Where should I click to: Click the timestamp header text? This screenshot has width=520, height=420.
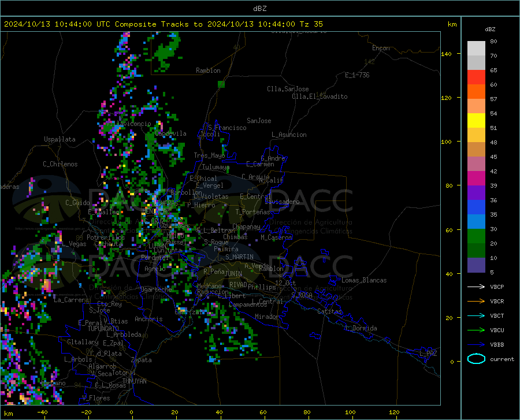(163, 24)
